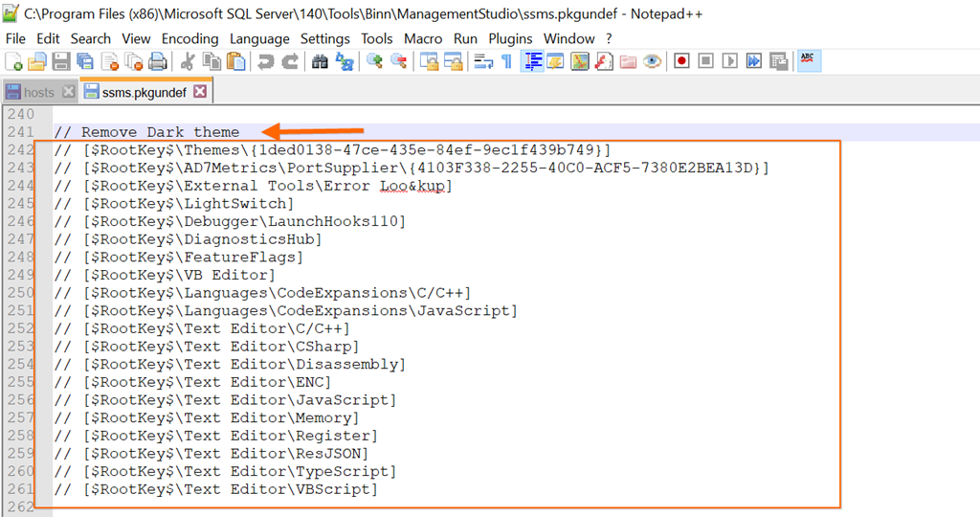Open the Plugins menu

(510, 38)
